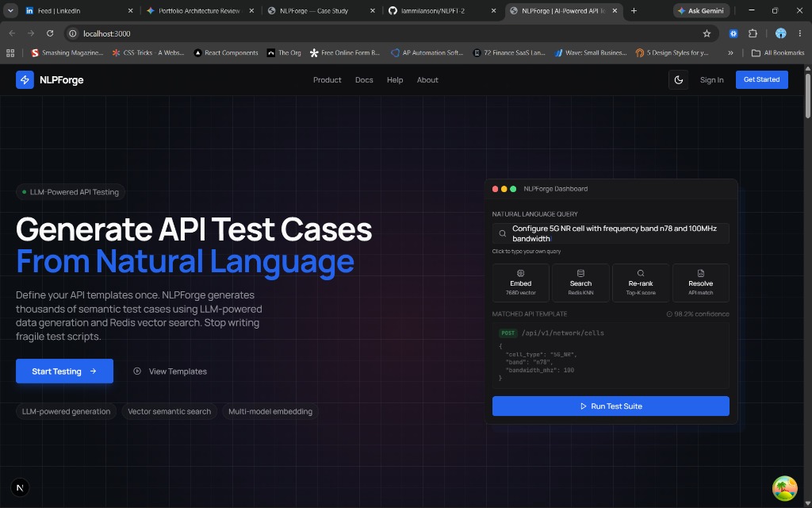
Task: Open the About nav link
Action: [x=427, y=80]
